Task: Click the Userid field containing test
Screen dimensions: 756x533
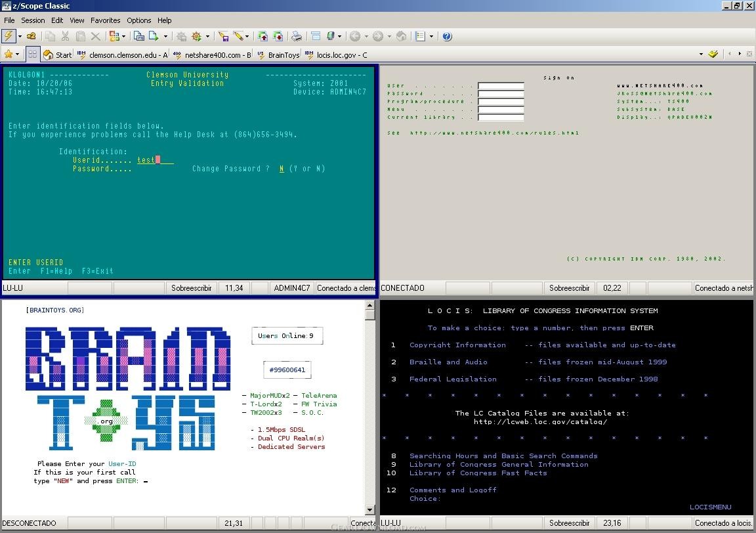Action: [156, 160]
